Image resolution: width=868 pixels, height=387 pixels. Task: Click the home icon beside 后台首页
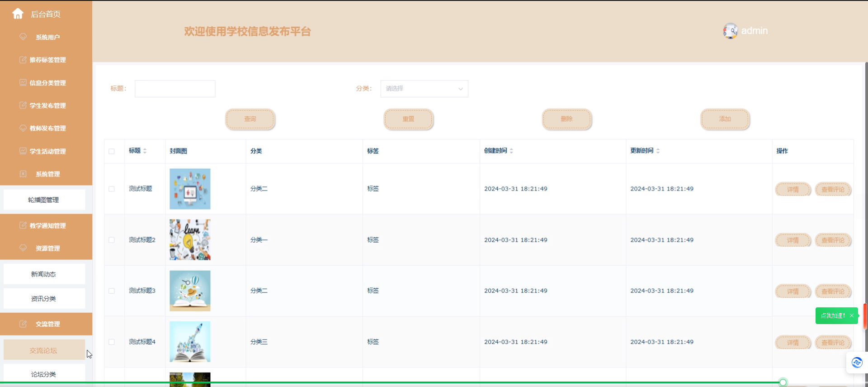click(x=18, y=14)
